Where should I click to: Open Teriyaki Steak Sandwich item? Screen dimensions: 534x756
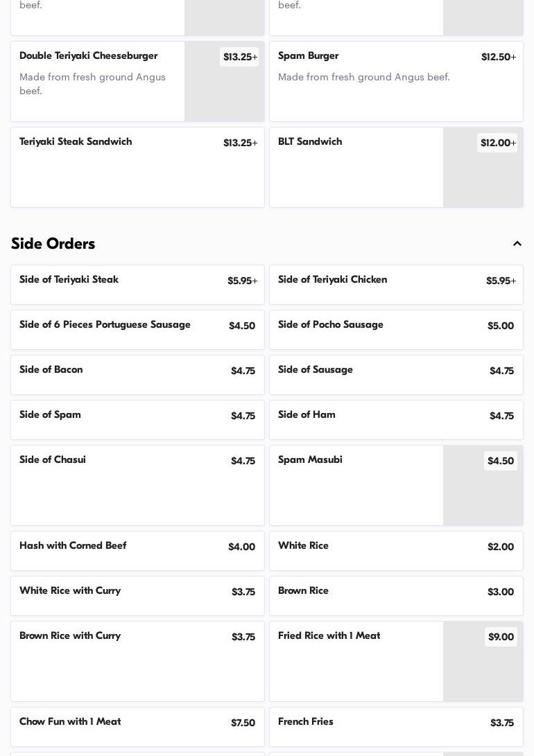137,167
